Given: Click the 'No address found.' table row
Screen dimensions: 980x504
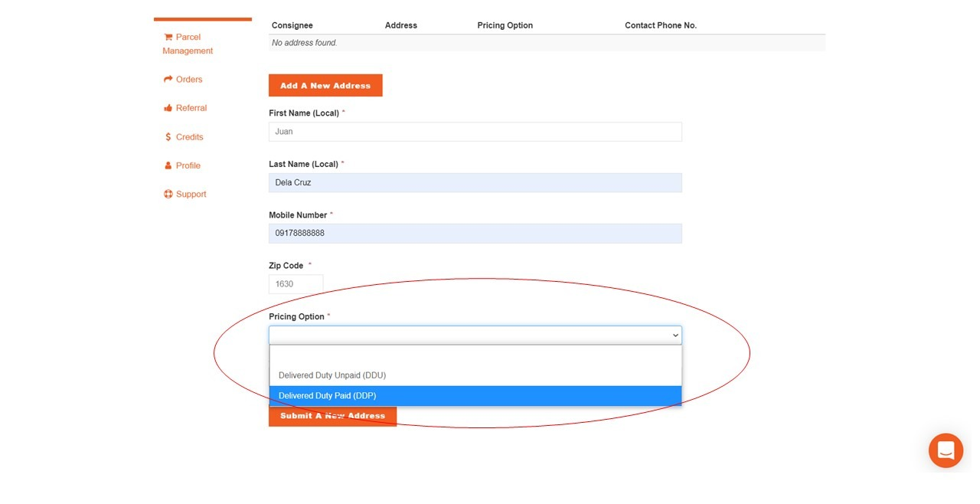Looking at the screenshot, I should (547, 43).
